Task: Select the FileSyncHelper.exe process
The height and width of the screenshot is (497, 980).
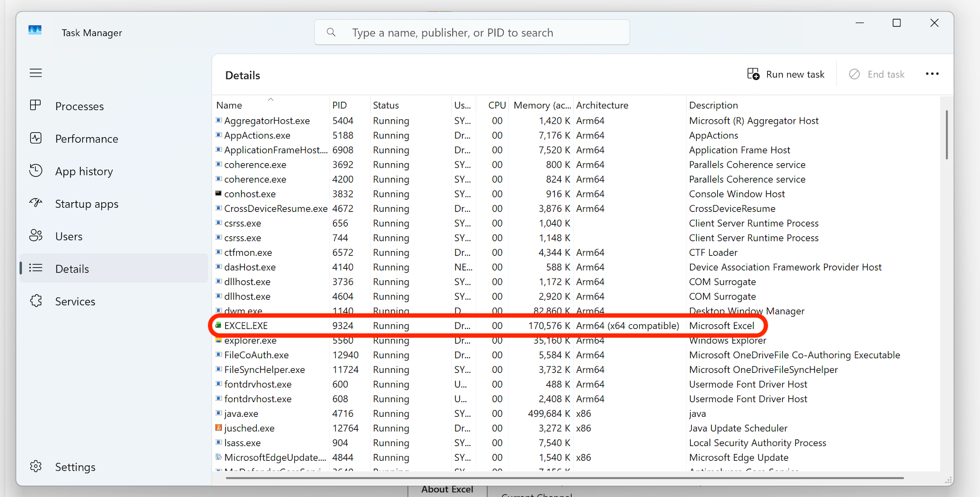Action: (x=576, y=369)
